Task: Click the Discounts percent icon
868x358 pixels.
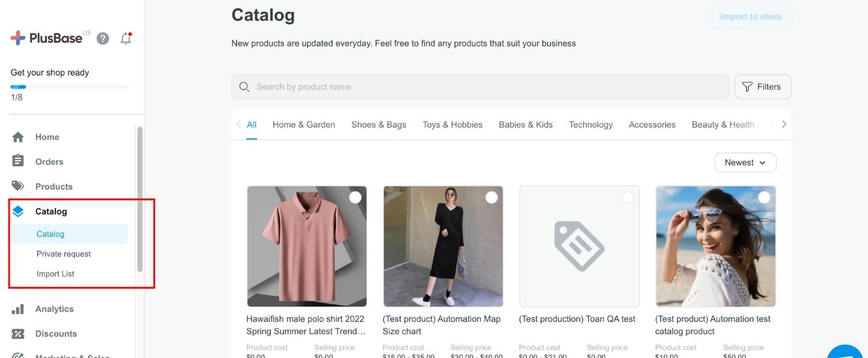Action: 18,334
